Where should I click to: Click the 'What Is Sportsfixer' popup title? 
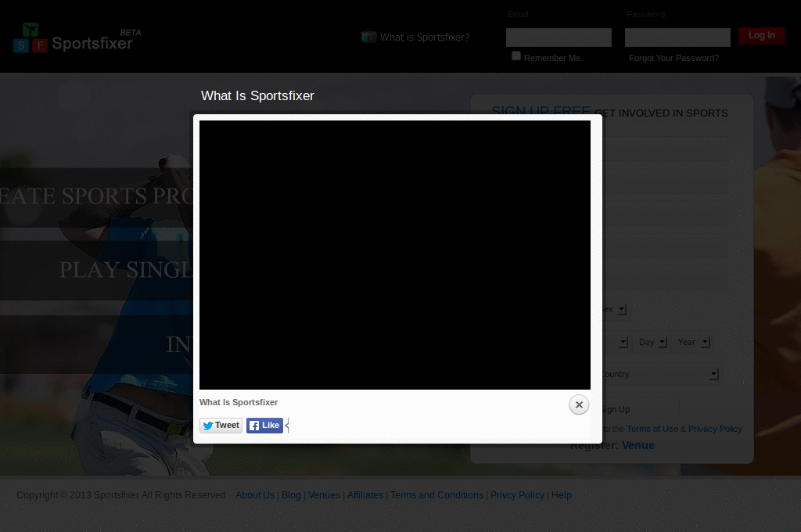point(257,95)
